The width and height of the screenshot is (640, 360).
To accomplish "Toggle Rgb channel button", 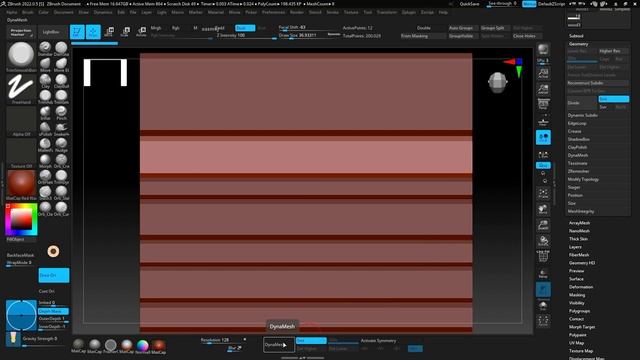I will (176, 28).
